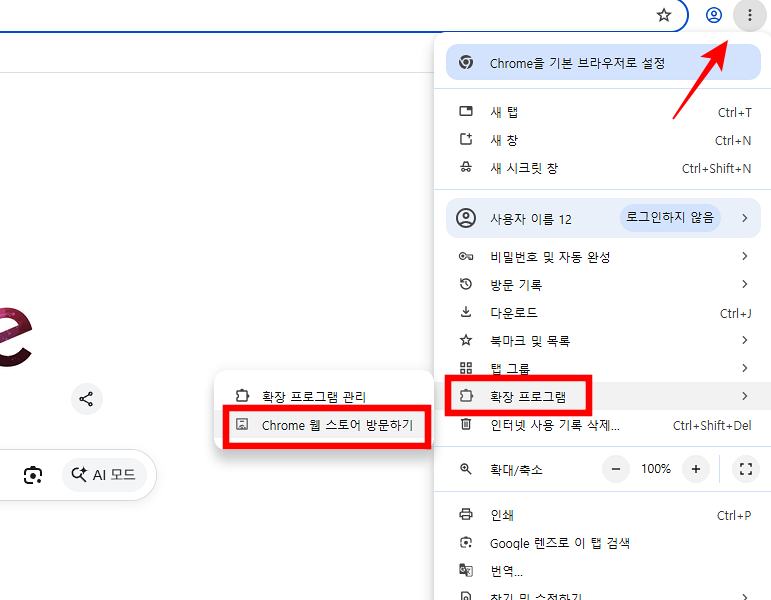Click the trash icon for clearing data
771x600 pixels.
tap(466, 423)
